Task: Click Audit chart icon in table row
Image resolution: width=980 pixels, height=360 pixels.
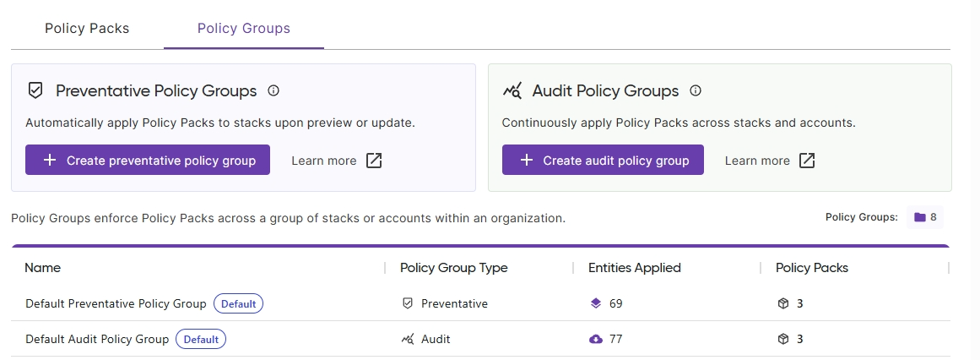Action: pos(408,340)
